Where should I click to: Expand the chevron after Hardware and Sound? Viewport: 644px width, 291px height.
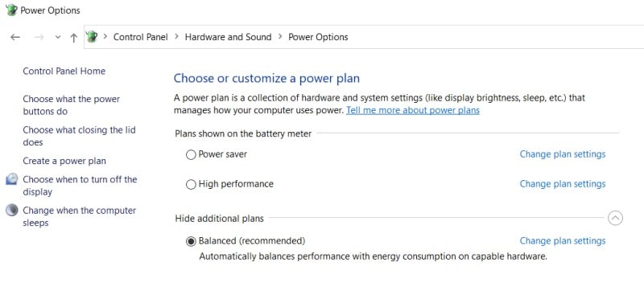[x=280, y=36]
